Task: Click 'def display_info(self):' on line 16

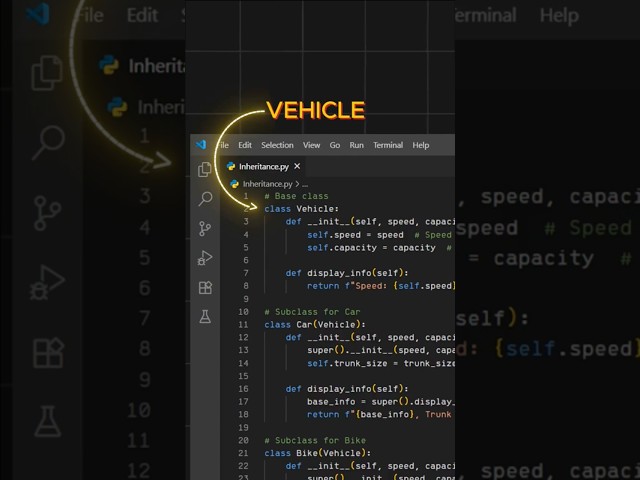Action: pyautogui.click(x=347, y=389)
